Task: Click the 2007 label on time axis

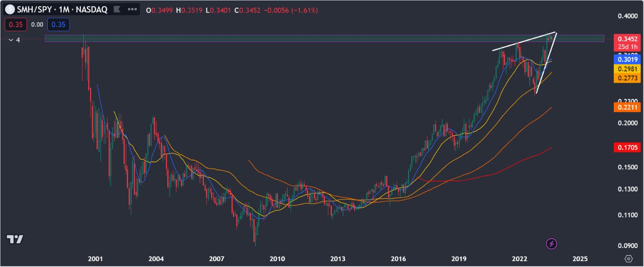Action: [x=217, y=259]
